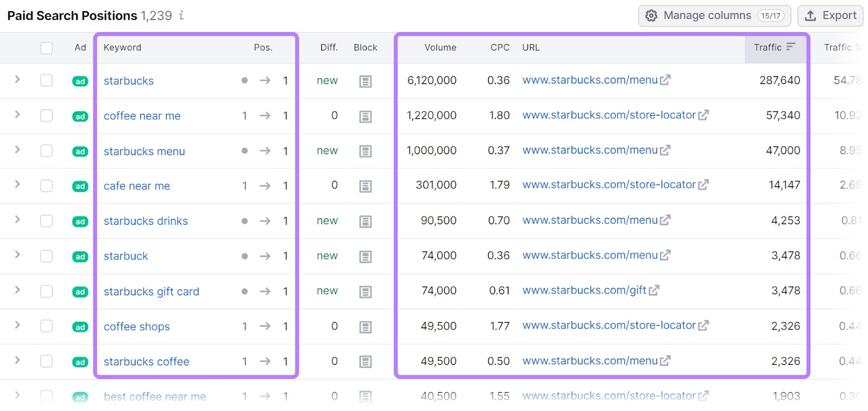Viewport: 868px width, 411px height.
Task: Toggle the select-all checkbox in table header
Action: point(47,48)
